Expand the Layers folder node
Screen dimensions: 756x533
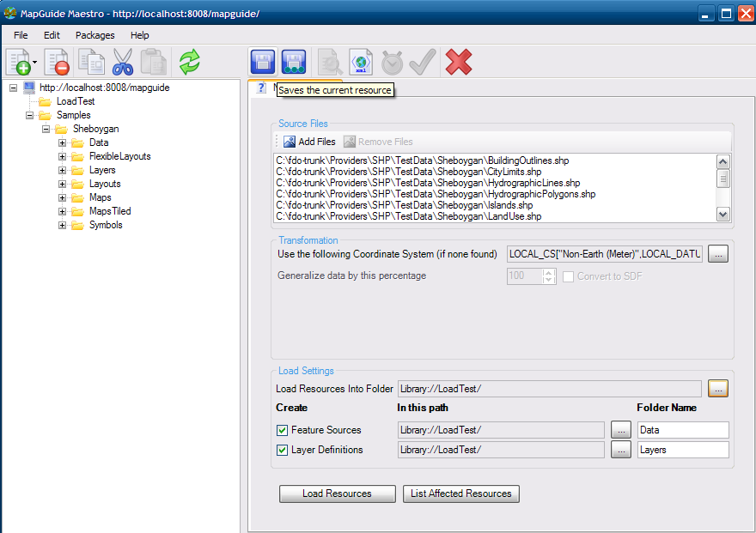(x=62, y=171)
